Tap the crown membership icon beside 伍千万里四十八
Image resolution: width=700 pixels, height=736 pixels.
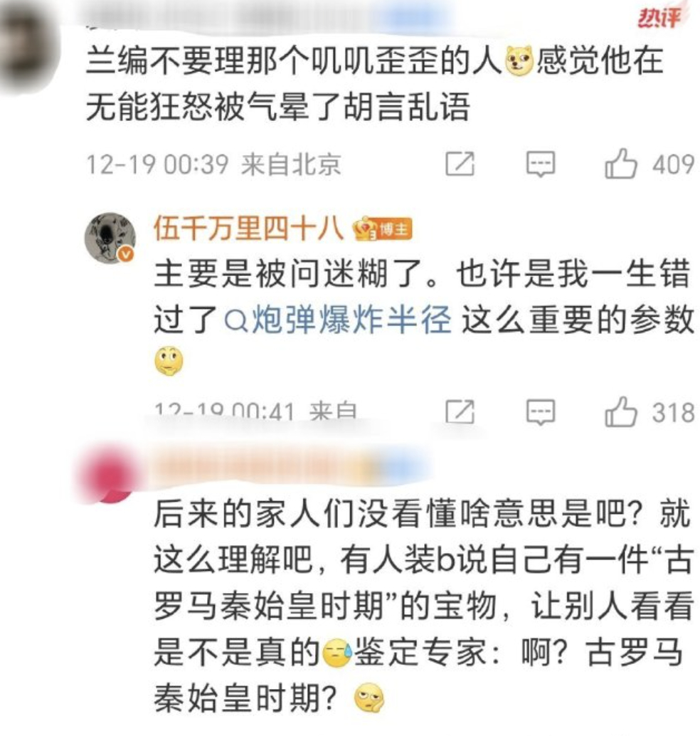point(365,229)
